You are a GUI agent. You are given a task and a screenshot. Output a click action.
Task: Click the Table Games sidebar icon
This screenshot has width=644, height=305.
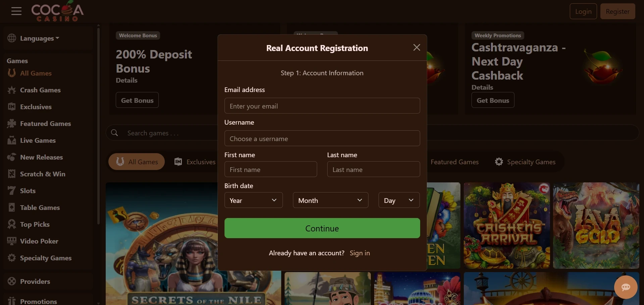(x=12, y=208)
